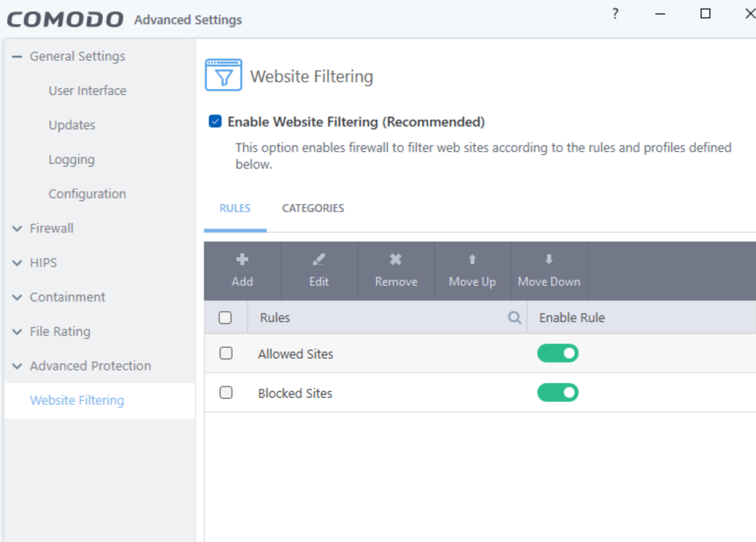The width and height of the screenshot is (756, 542).
Task: Open help via question mark icon
Action: pyautogui.click(x=615, y=14)
